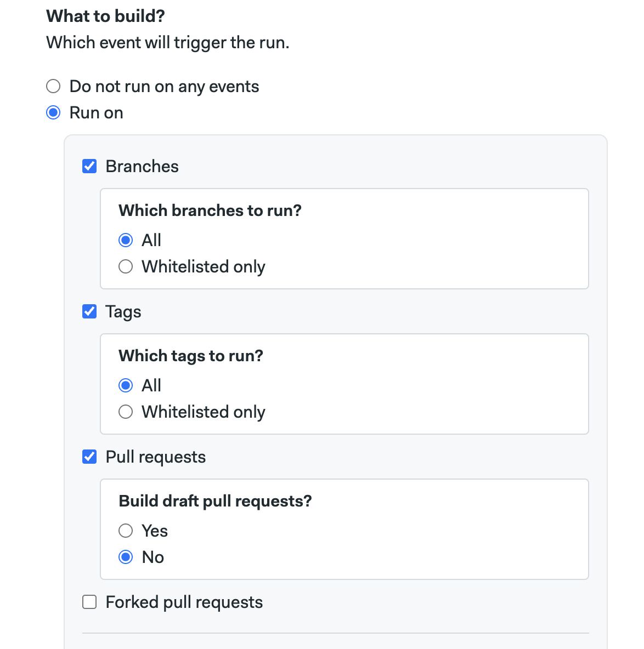Uncheck the Branches checkbox

pyautogui.click(x=89, y=166)
